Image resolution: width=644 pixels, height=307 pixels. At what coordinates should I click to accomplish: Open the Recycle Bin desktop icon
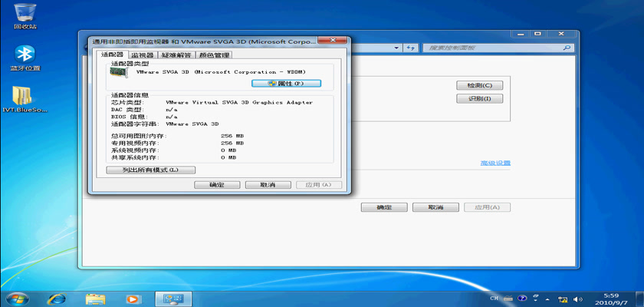(x=25, y=15)
